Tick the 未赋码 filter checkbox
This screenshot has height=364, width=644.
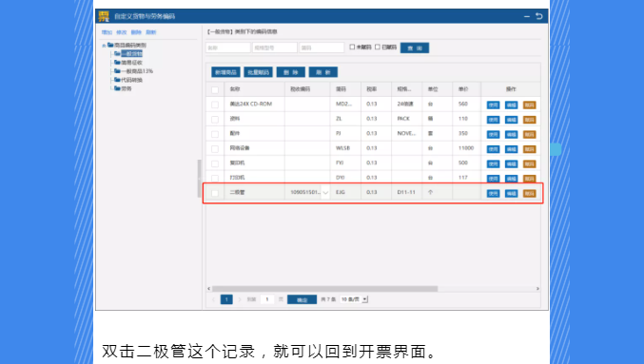(x=352, y=48)
